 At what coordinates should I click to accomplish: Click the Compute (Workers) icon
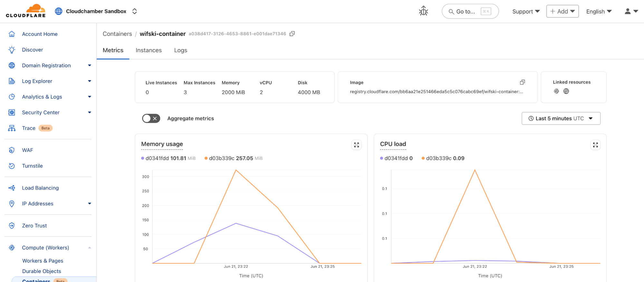12,248
